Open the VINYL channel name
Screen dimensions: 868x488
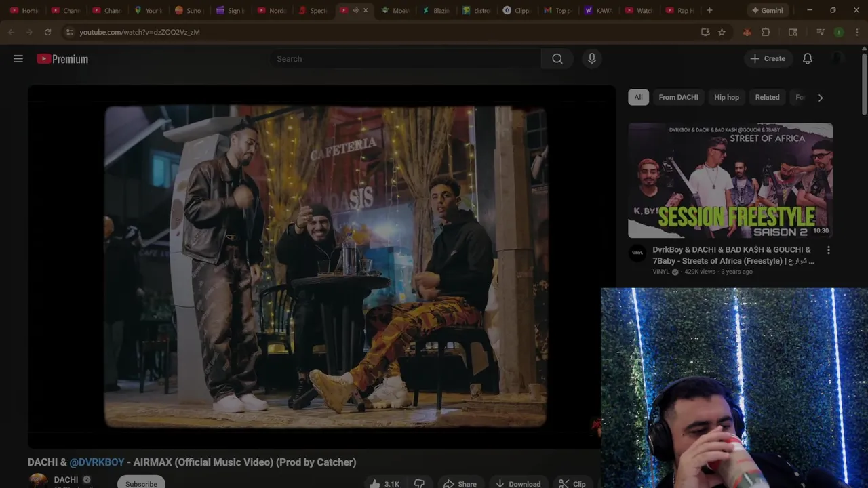tap(661, 272)
